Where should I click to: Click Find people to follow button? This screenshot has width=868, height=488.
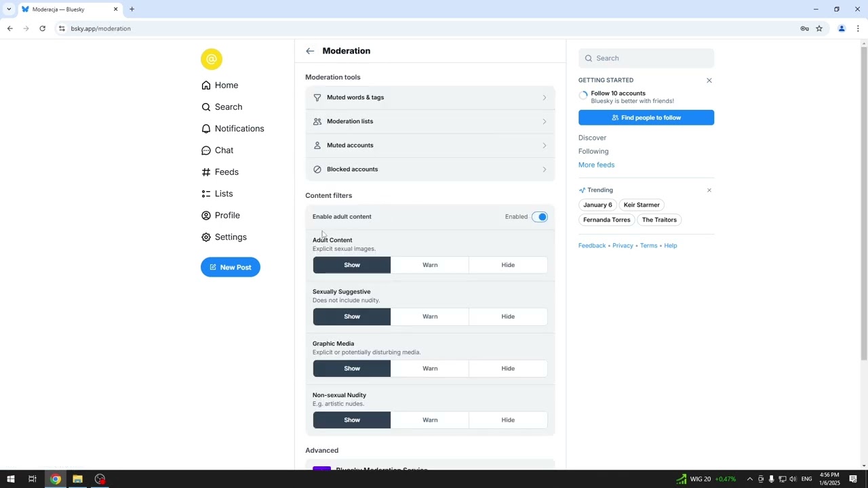646,117
